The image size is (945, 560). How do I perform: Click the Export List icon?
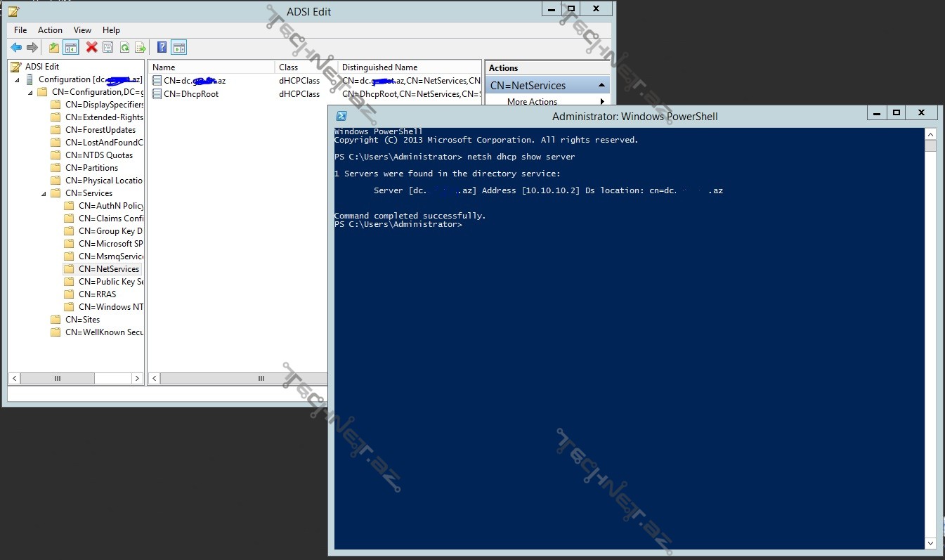(x=141, y=48)
